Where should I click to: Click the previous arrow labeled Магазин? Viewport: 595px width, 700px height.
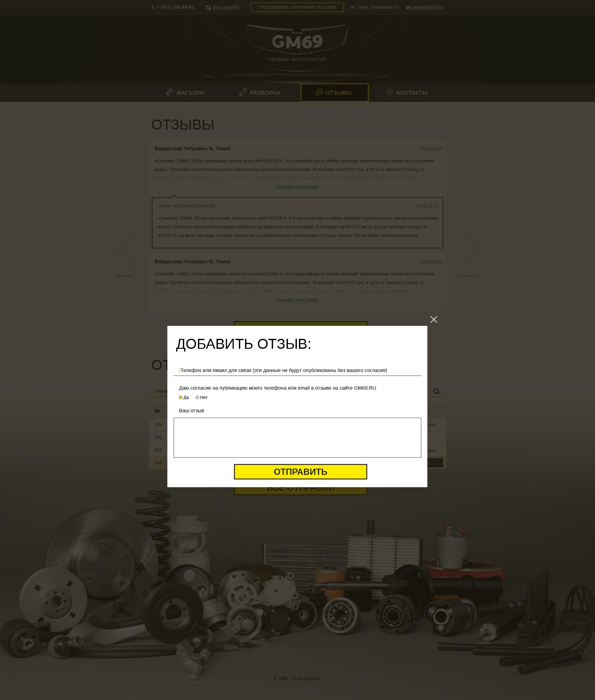click(x=126, y=249)
